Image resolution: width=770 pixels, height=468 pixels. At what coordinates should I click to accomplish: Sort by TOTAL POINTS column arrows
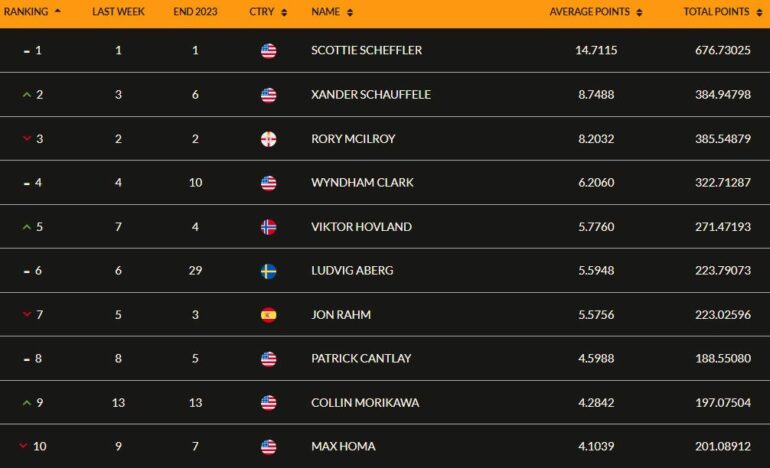click(x=759, y=13)
